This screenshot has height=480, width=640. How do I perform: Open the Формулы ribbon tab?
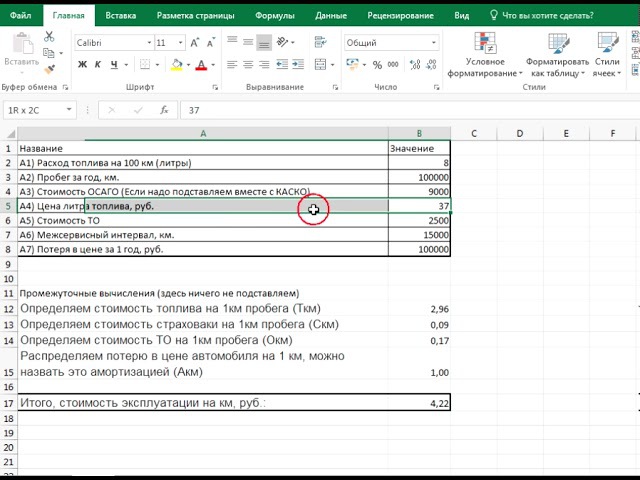click(x=275, y=15)
